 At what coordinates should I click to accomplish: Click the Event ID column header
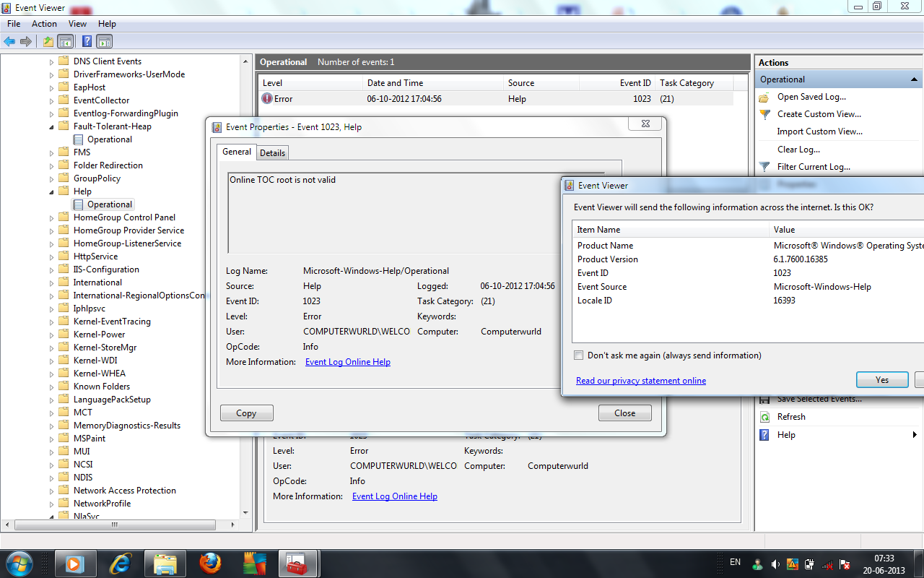click(x=617, y=83)
